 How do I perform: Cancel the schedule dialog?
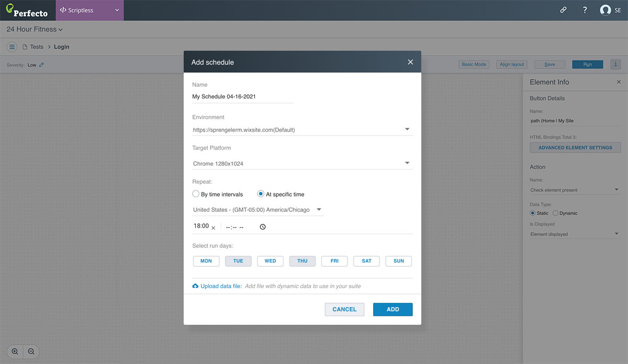(x=344, y=309)
